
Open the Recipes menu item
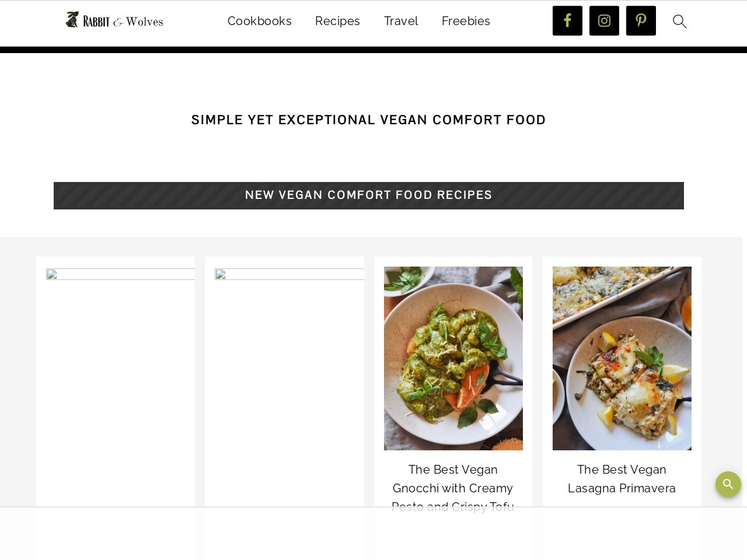click(337, 21)
